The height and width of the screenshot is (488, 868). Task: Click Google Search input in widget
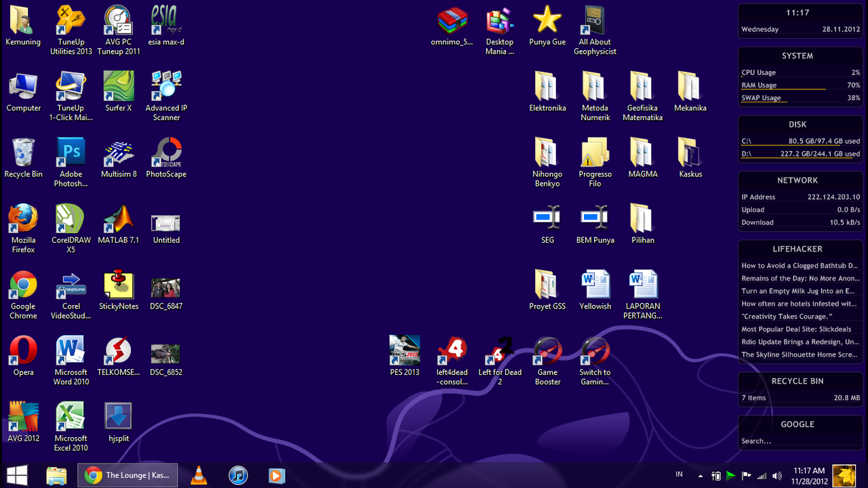[800, 441]
